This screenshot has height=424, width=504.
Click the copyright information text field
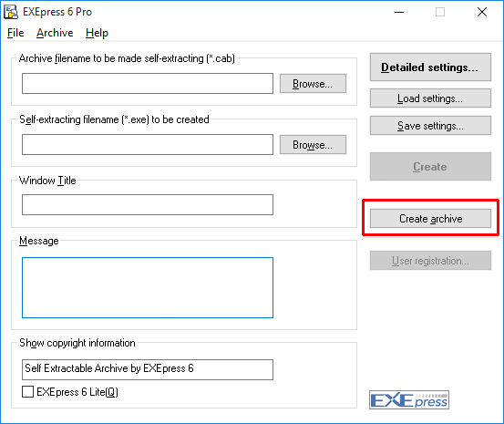click(x=148, y=369)
